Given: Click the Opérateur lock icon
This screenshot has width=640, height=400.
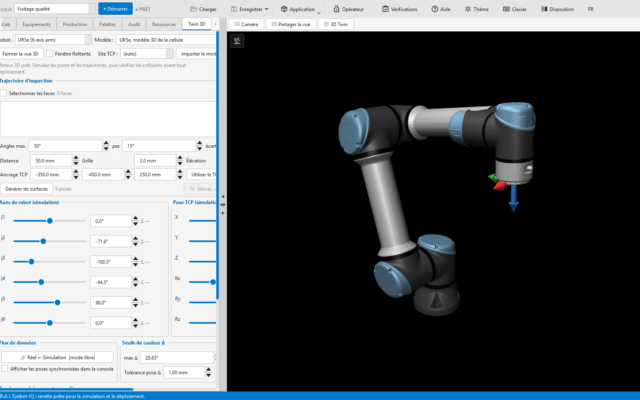Looking at the screenshot, I should click(336, 9).
